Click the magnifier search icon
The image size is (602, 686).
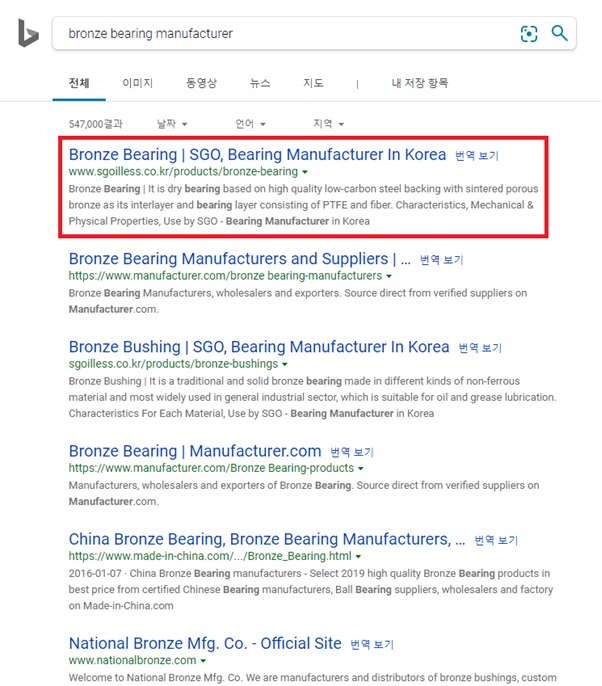pos(560,33)
